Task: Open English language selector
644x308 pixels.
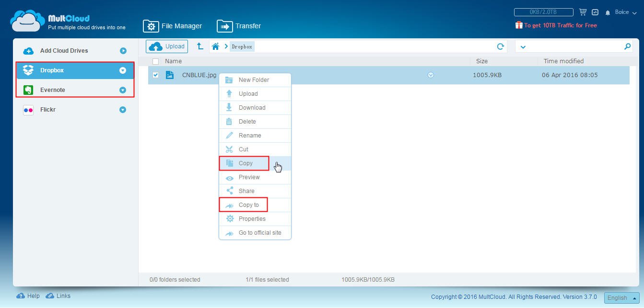Action: pos(621,297)
